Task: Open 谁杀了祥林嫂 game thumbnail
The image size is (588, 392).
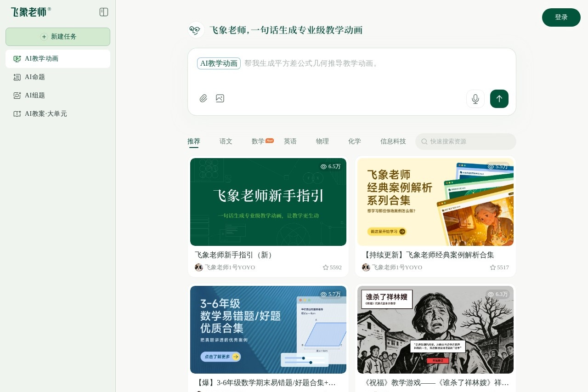Action: 435,330
